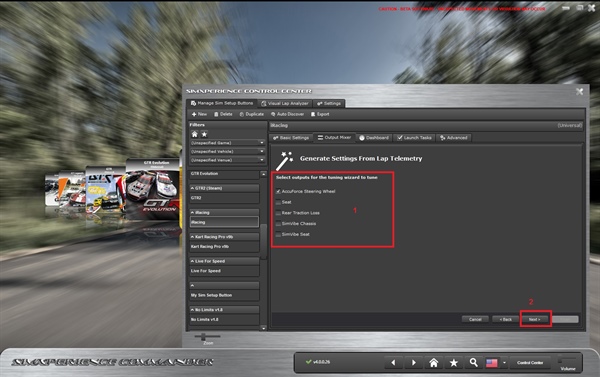Adjust the Zoom slider
This screenshot has height=377, width=600.
(203, 336)
